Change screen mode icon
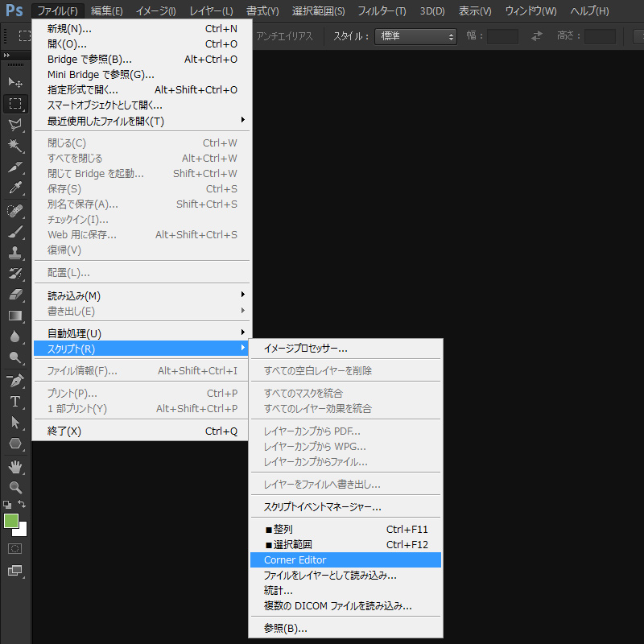644x644 pixels. pyautogui.click(x=15, y=571)
